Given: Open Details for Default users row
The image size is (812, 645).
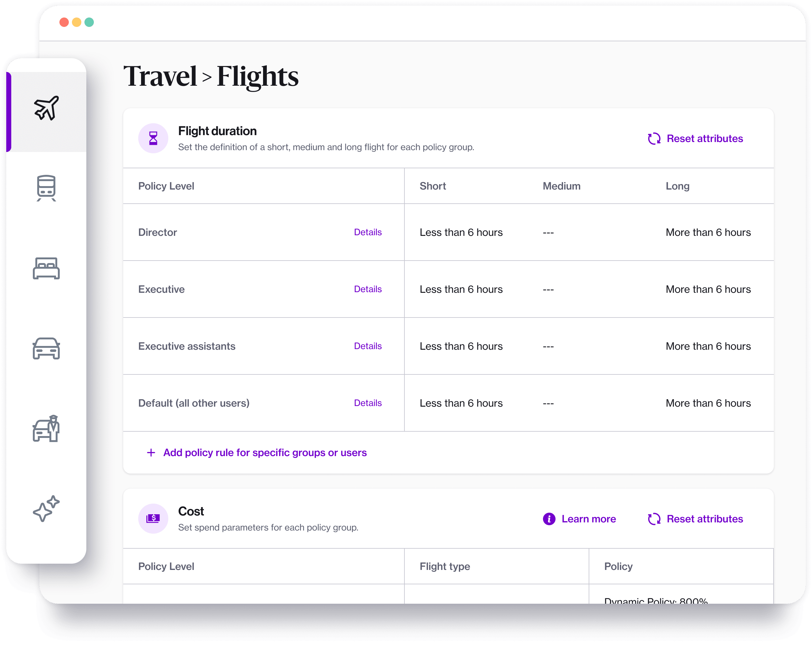Looking at the screenshot, I should click(x=368, y=403).
